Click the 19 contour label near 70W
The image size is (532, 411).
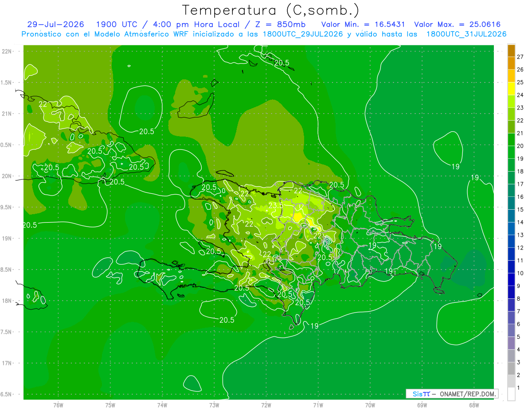click(372, 245)
